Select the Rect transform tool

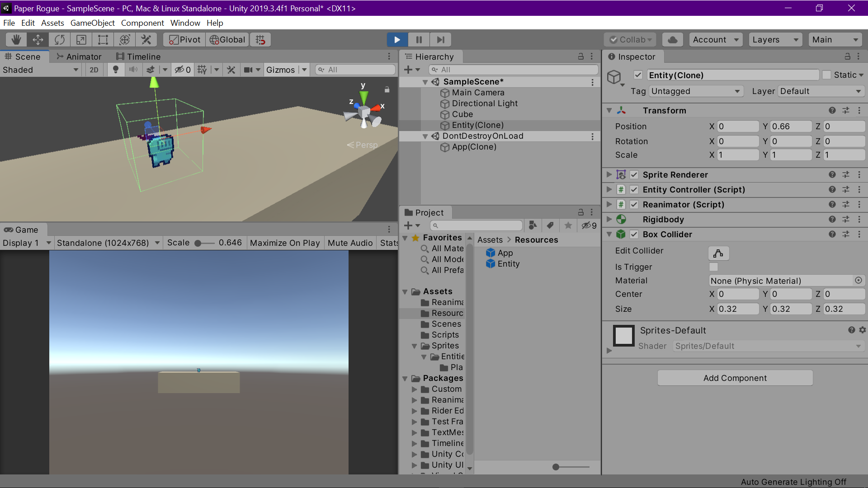[x=103, y=40]
